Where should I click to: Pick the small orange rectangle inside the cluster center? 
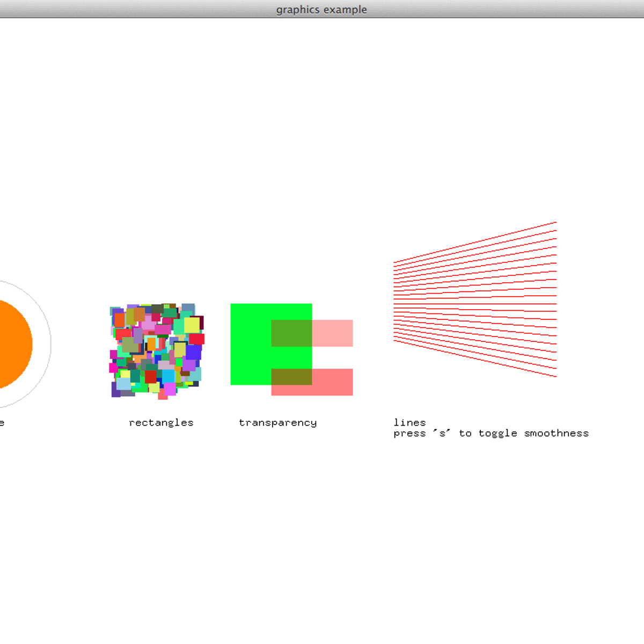(x=151, y=343)
